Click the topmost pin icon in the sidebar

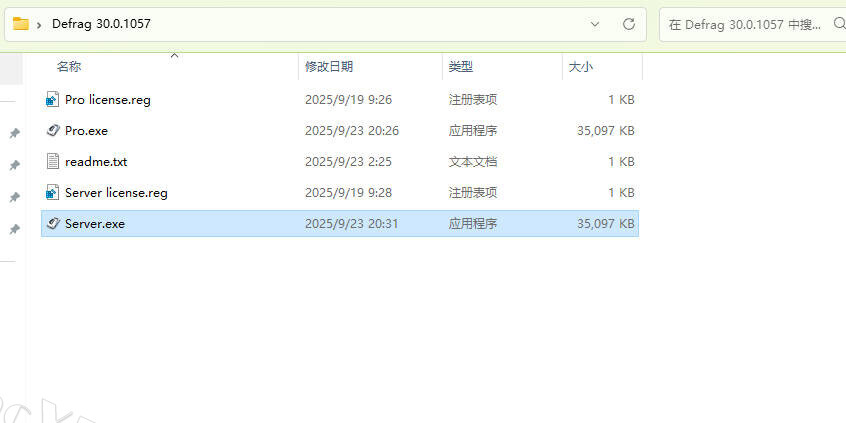(x=14, y=134)
